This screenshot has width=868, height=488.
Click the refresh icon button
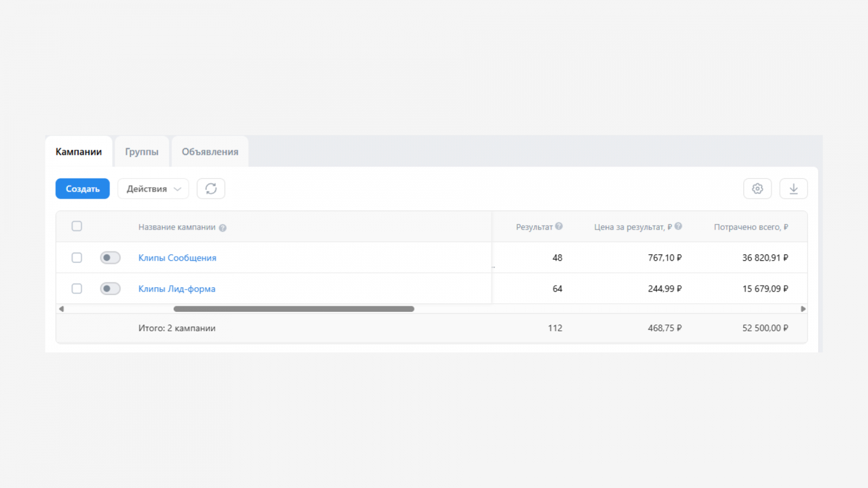[211, 189]
